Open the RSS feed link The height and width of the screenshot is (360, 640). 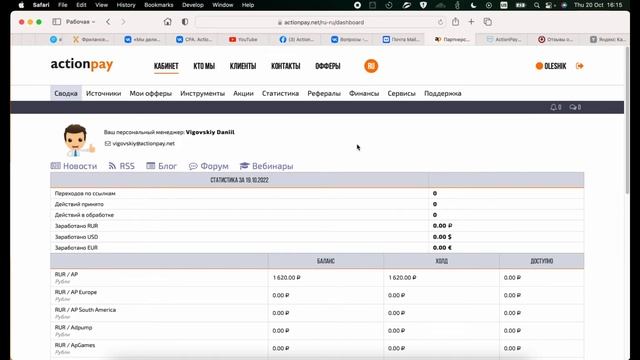tap(122, 166)
